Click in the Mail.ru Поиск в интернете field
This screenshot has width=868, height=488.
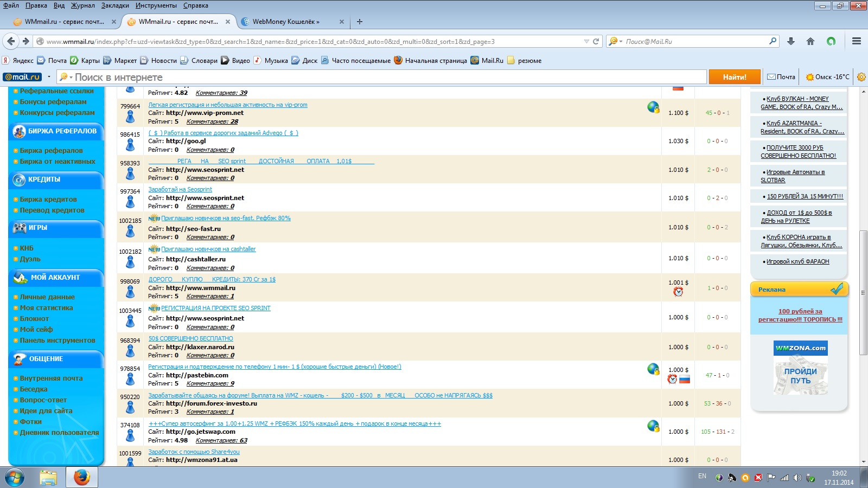(382, 77)
